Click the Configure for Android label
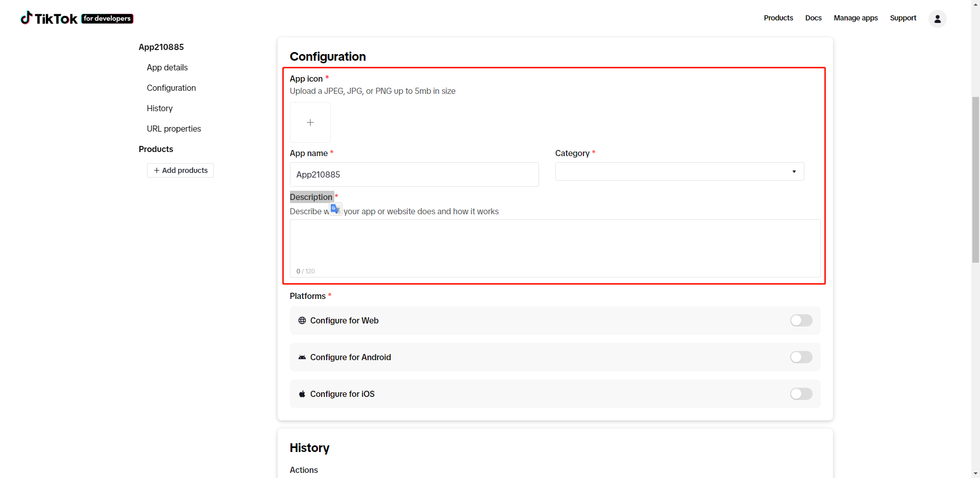Viewport: 980px width, 478px height. [351, 357]
